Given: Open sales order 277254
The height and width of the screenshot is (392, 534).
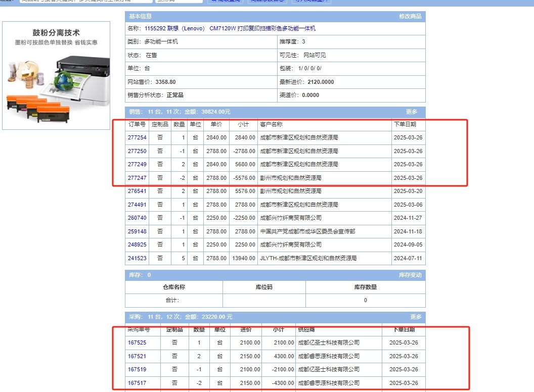Looking at the screenshot, I should click(x=137, y=137).
